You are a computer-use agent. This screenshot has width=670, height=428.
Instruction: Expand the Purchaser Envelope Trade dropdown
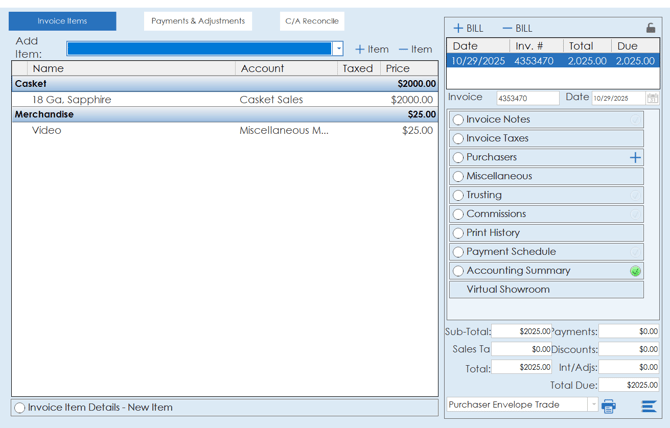click(593, 405)
